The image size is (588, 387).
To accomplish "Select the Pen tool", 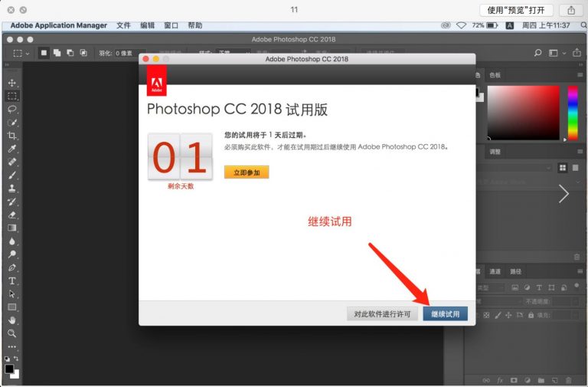I will click(12, 267).
